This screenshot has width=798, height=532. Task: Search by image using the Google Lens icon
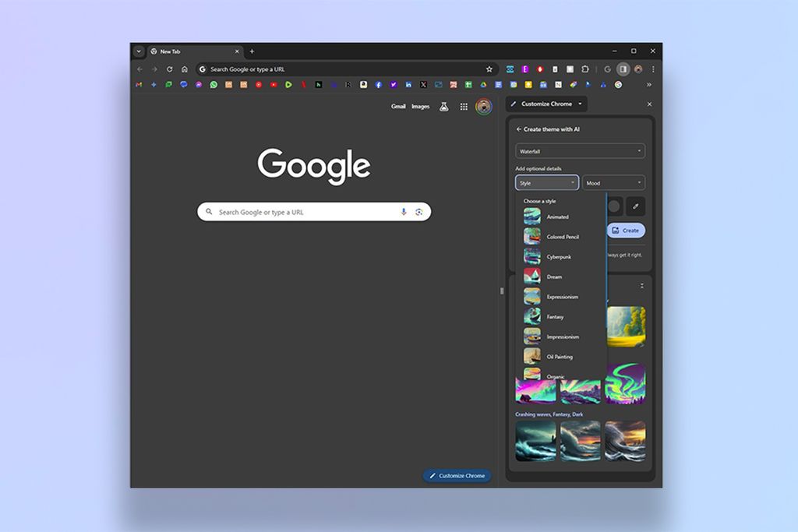419,211
